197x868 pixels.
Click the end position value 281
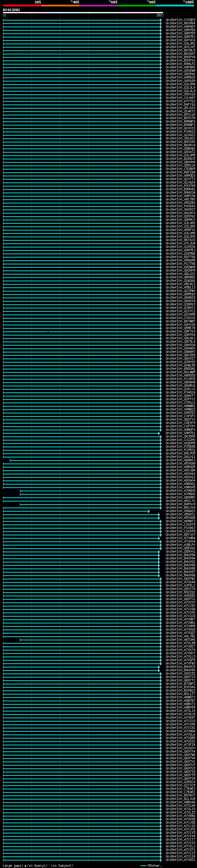tap(159, 15)
